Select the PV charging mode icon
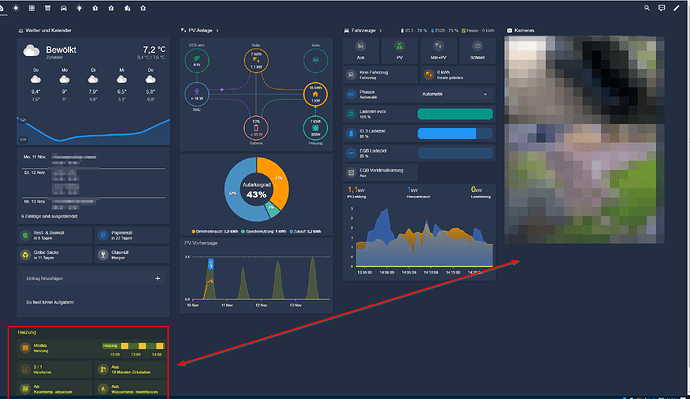 point(399,46)
